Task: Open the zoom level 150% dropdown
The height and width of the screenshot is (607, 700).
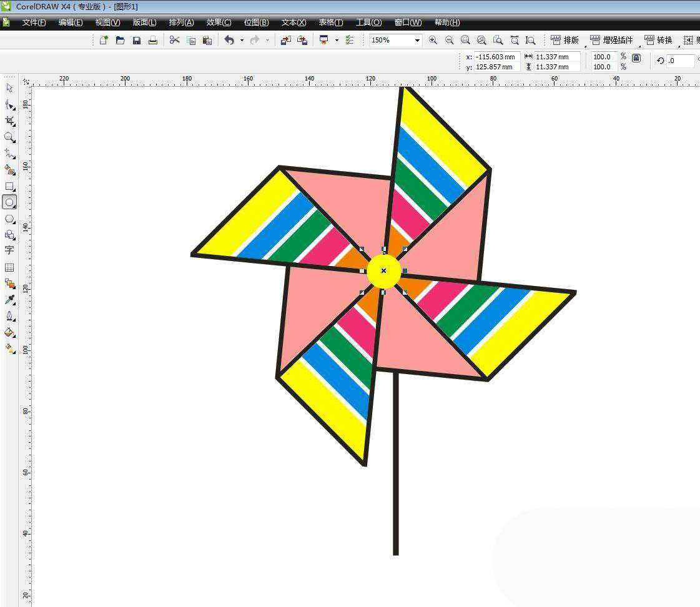Action: coord(417,40)
